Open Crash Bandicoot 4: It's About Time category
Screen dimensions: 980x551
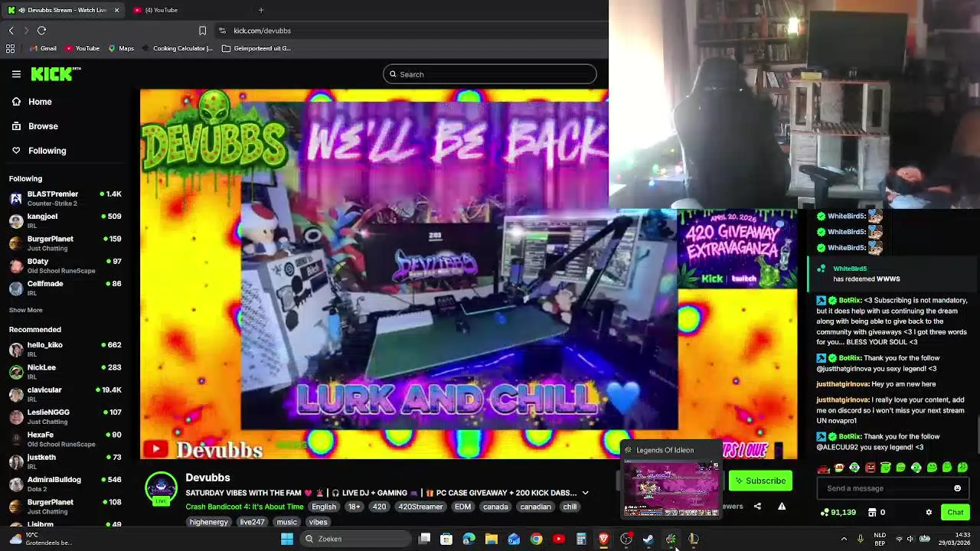pos(244,507)
